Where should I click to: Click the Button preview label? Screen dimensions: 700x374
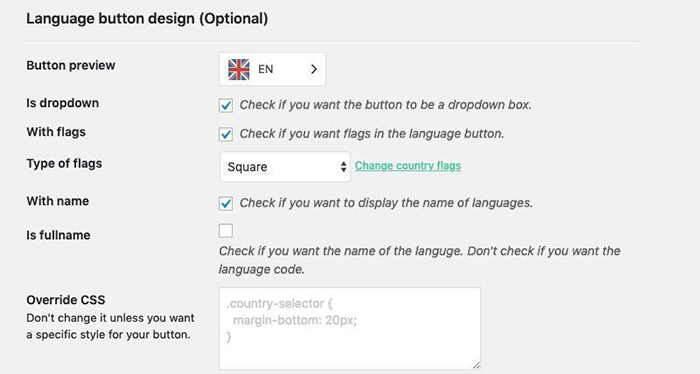pyautogui.click(x=71, y=65)
